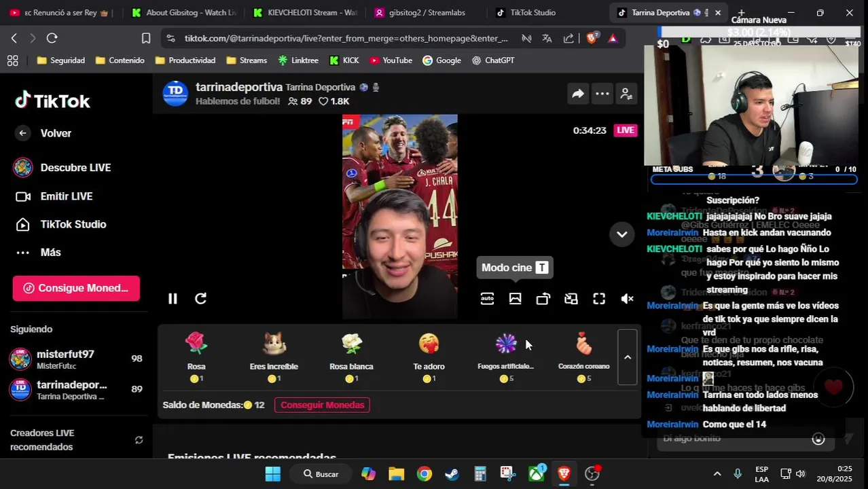This screenshot has width=868, height=489.
Task: Open File Explorer from the taskbar
Action: tap(397, 474)
